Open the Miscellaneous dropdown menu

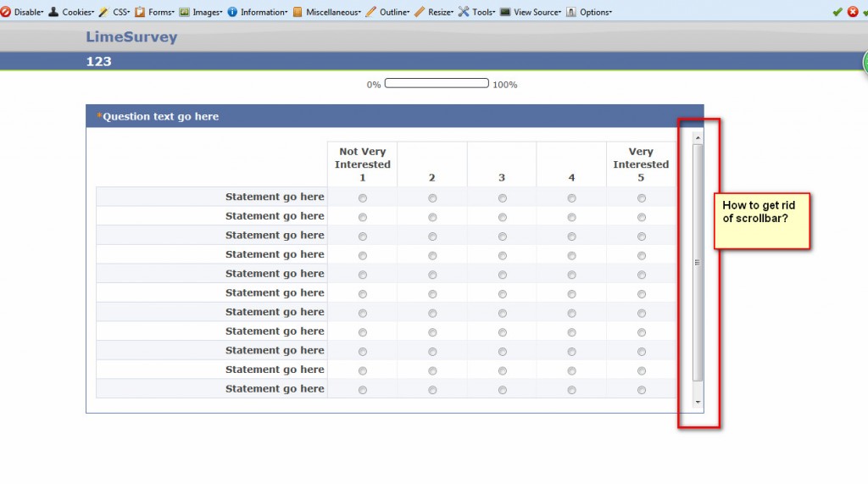332,12
